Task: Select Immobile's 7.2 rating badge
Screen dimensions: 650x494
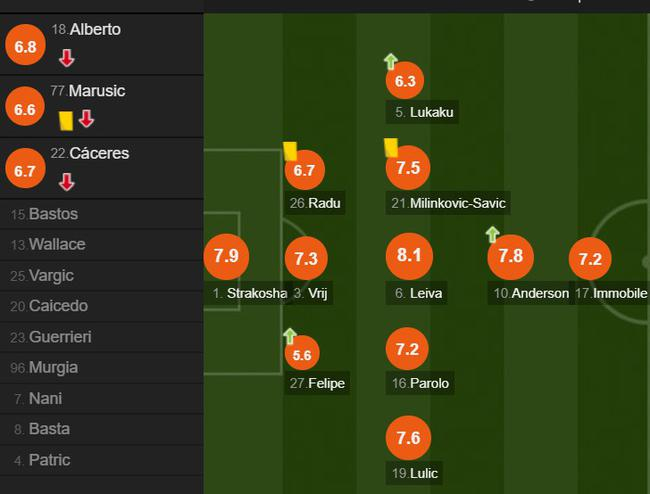Action: click(590, 260)
